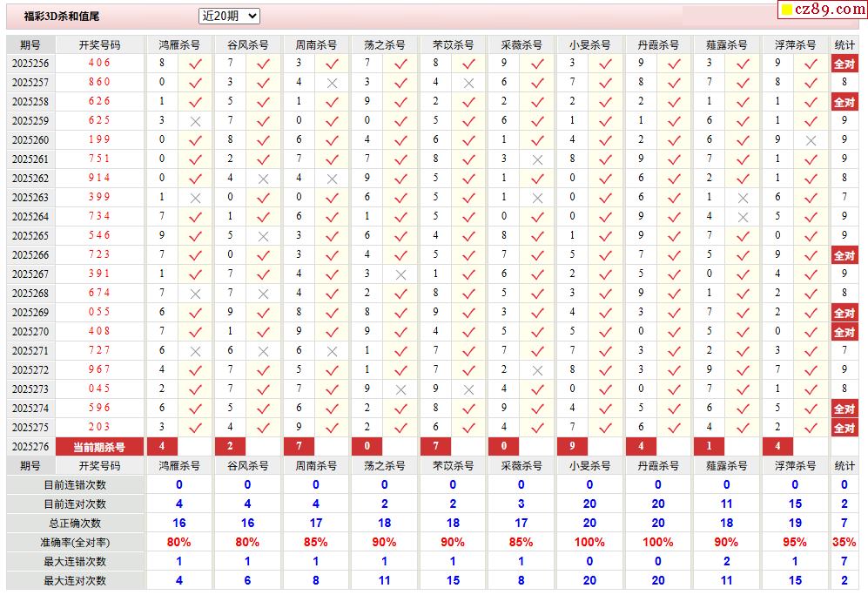
Task: Click the yellow square beside cz89.com
Action: coord(786,10)
